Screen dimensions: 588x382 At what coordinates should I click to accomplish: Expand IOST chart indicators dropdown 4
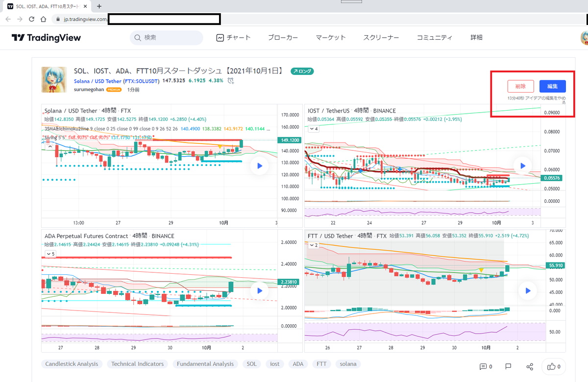pos(314,129)
